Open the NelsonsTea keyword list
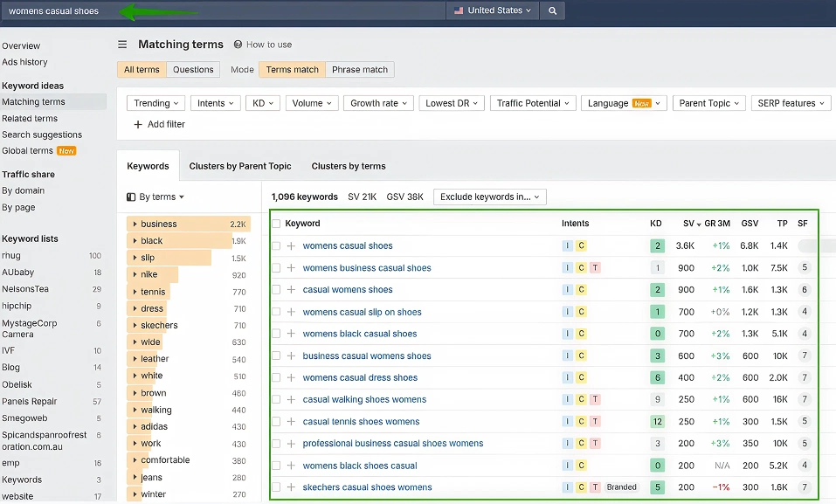This screenshot has width=836, height=504. (25, 289)
